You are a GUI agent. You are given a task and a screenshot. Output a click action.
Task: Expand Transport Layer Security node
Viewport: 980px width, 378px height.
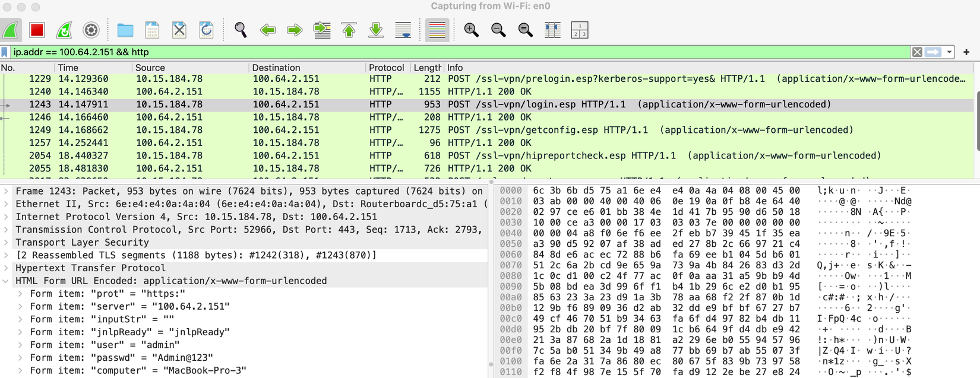pyautogui.click(x=6, y=242)
